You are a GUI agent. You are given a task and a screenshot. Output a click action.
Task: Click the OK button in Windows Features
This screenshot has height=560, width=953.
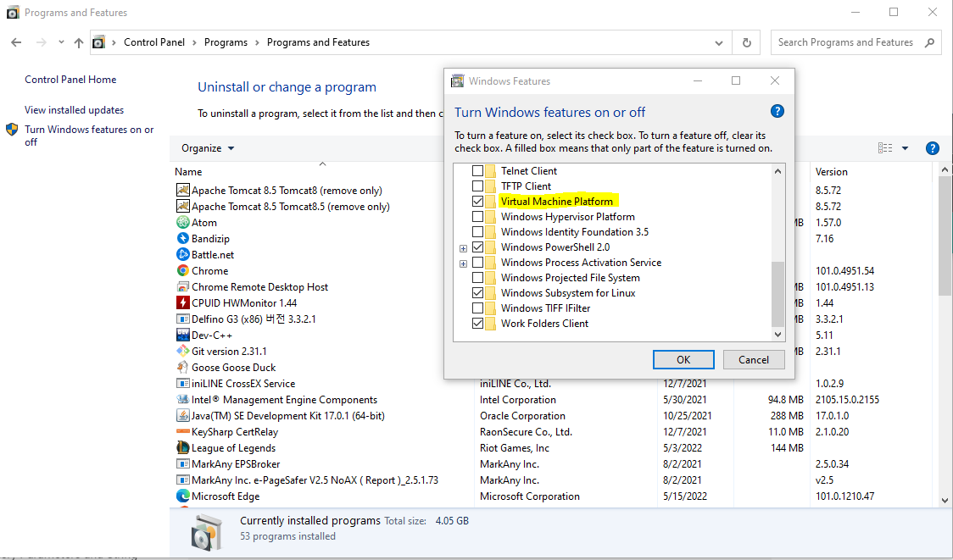tap(683, 359)
